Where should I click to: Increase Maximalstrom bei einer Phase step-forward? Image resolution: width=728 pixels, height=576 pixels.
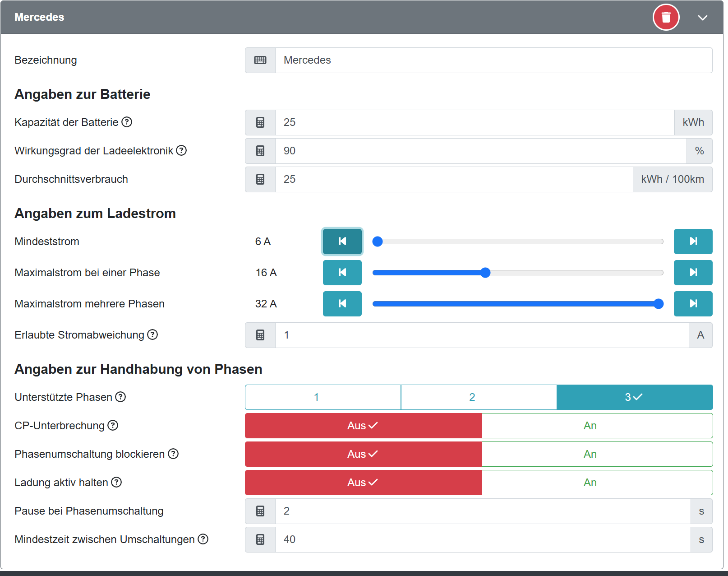(x=693, y=273)
